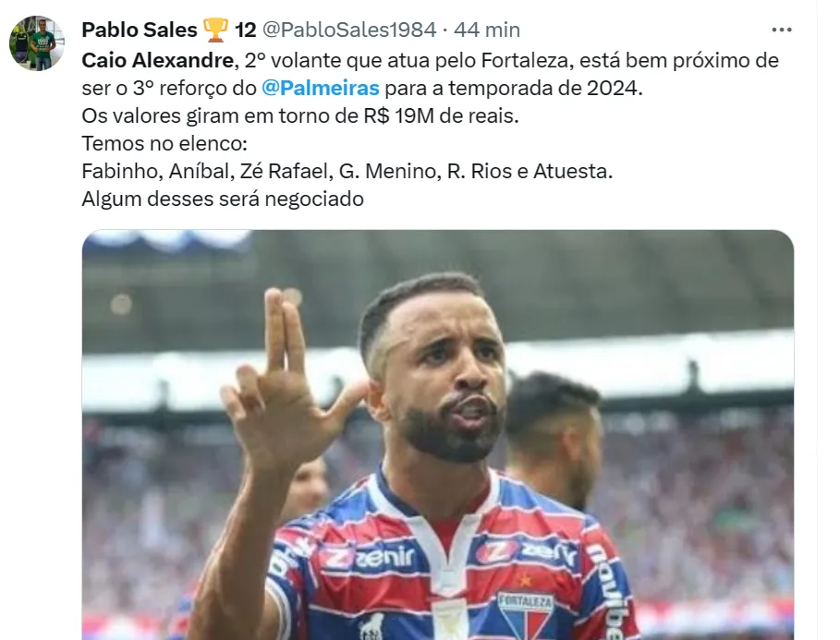This screenshot has height=640, width=840.
Task: Click the left Zenir logo on jersey
Action: tap(368, 557)
